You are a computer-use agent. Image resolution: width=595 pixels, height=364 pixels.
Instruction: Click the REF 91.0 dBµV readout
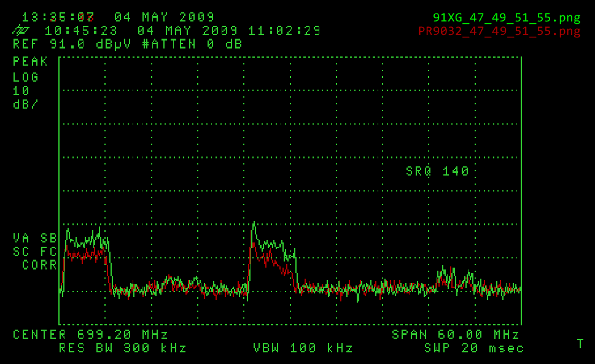click(72, 44)
